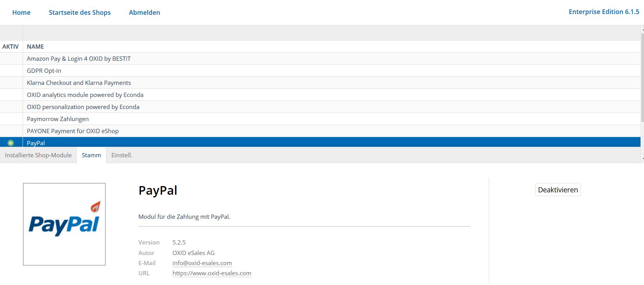This screenshot has height=285, width=644.
Task: Select PAYONE Payment für OXID eShop
Action: (320, 131)
